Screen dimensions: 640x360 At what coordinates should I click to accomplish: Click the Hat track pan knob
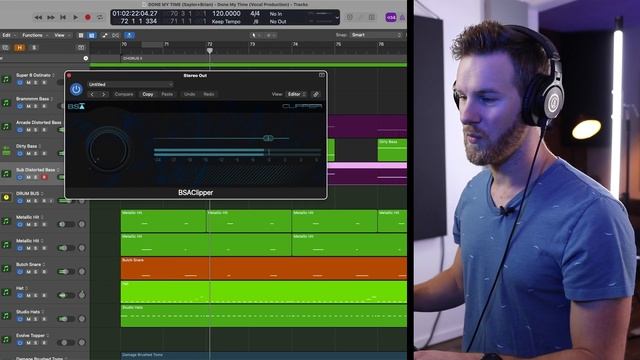[82, 295]
